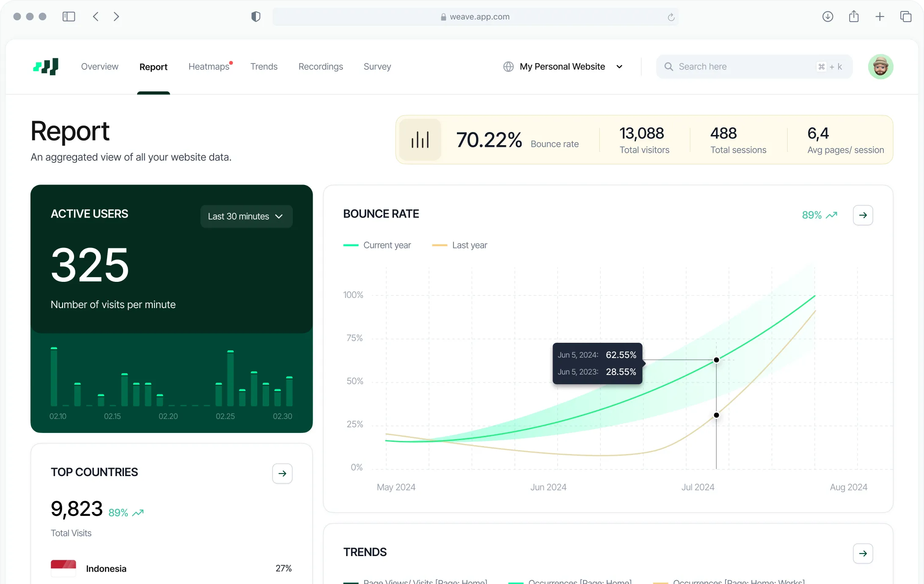
Task: Open the Bounce Rate details arrow button
Action: (863, 215)
